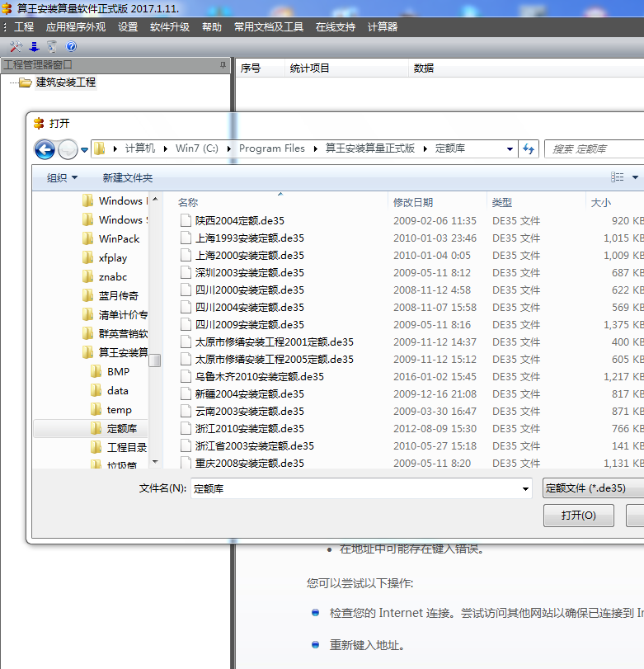Sort files by the 修改日期 column header
This screenshot has width=644, height=669.
[x=413, y=202]
